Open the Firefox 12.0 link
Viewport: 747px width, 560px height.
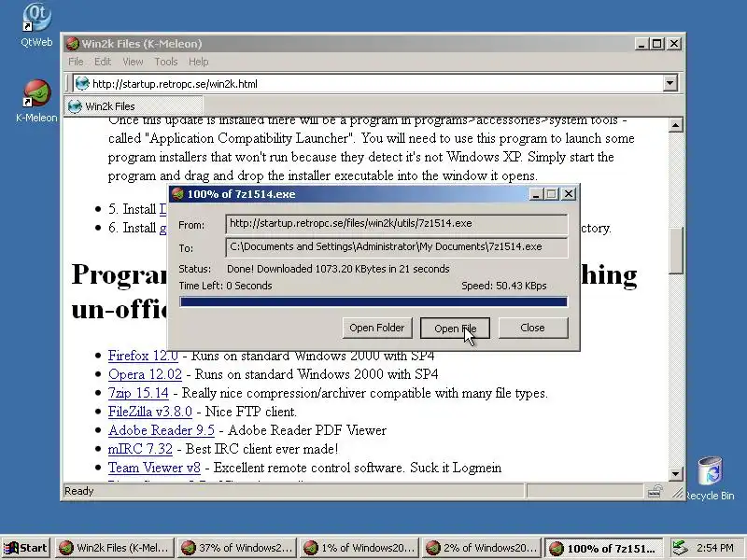143,356
